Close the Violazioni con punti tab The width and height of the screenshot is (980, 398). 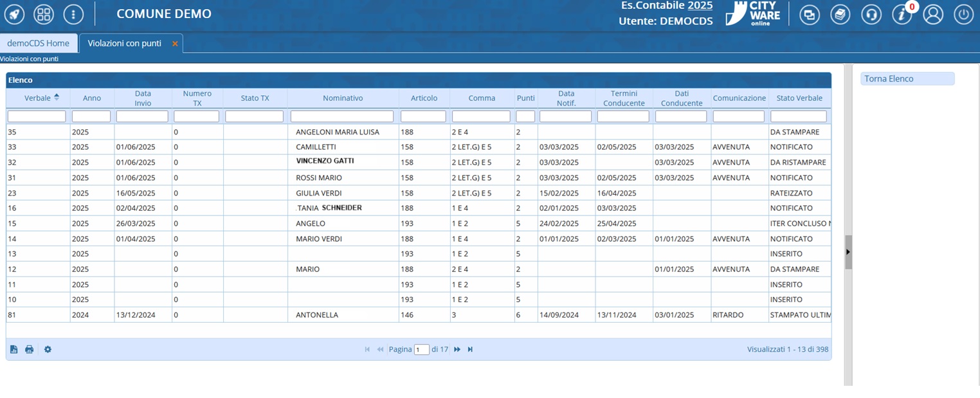[175, 43]
